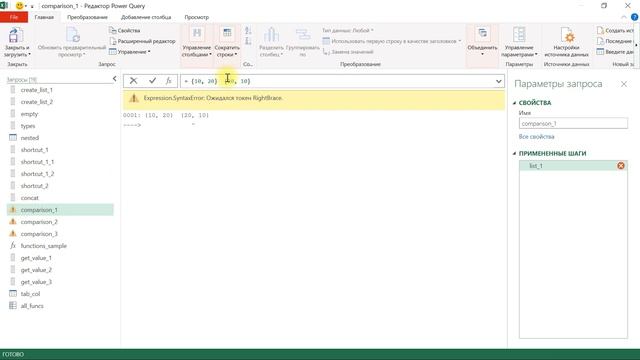Click the warning icon in the error banner
Viewport: 640px width, 360px height.
[x=134, y=98]
